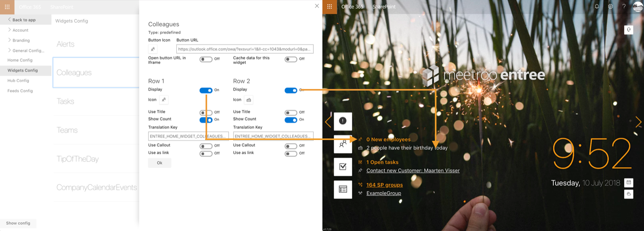Click the Alerts widget exclamation button
644x231 pixels.
[x=343, y=121]
